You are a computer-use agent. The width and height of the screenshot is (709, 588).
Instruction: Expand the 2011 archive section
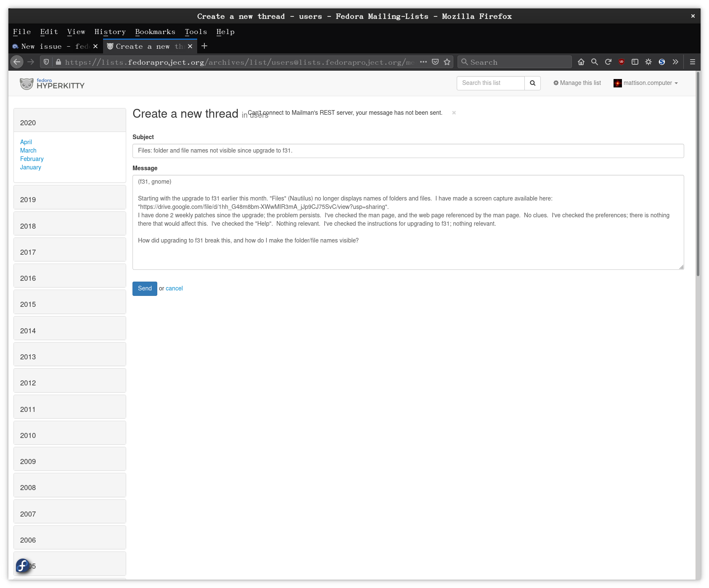70,407
